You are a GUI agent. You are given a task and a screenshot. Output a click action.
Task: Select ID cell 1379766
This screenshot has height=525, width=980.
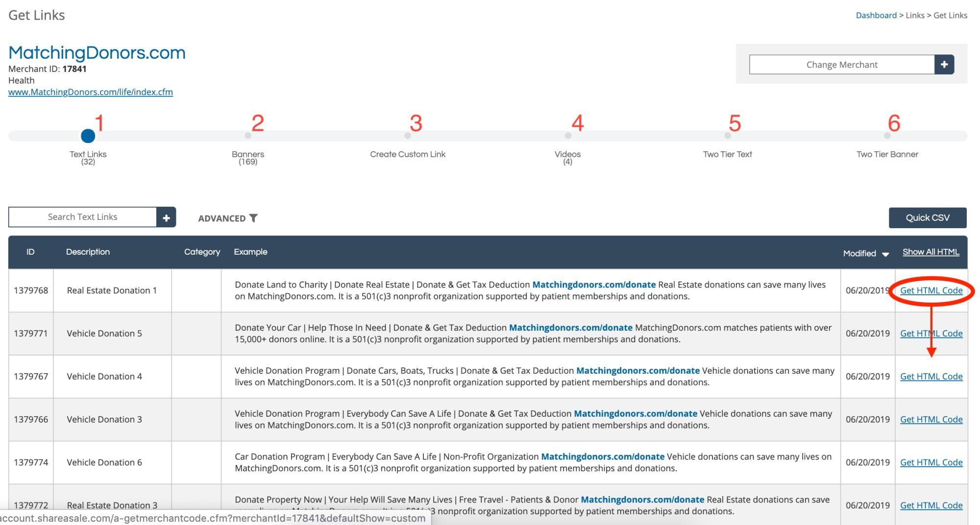(31, 420)
